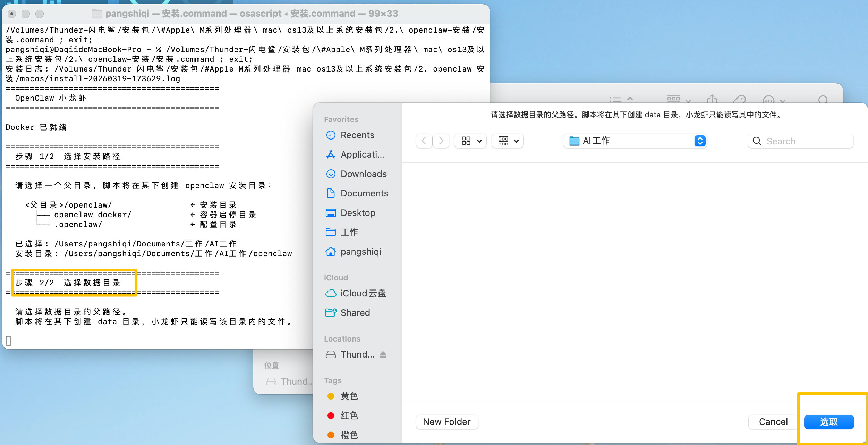
Task: Select Documents in Favorites
Action: [364, 193]
